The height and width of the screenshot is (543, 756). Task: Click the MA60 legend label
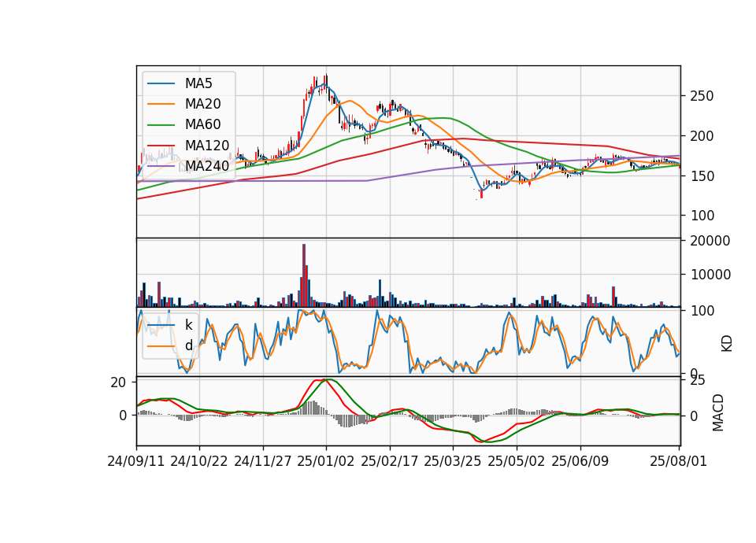tap(202, 125)
